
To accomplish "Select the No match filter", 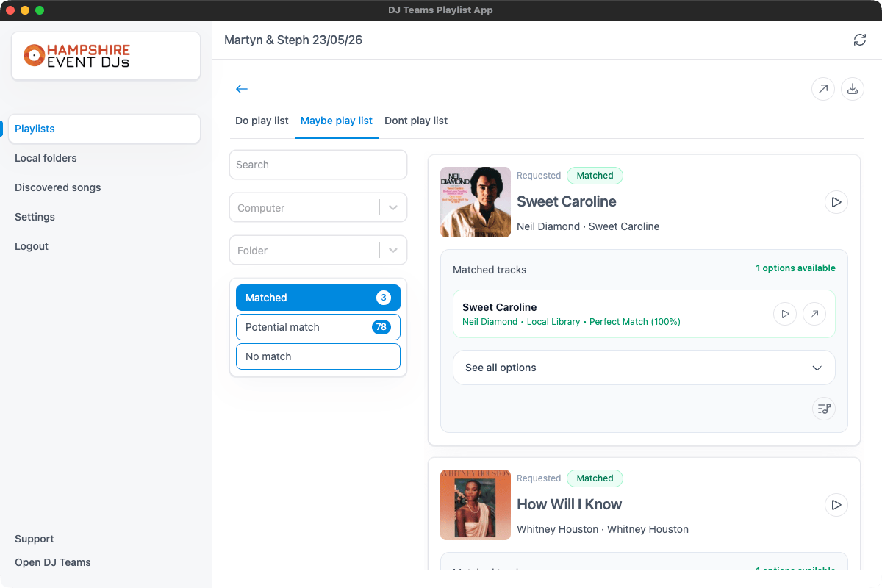I will pos(318,356).
